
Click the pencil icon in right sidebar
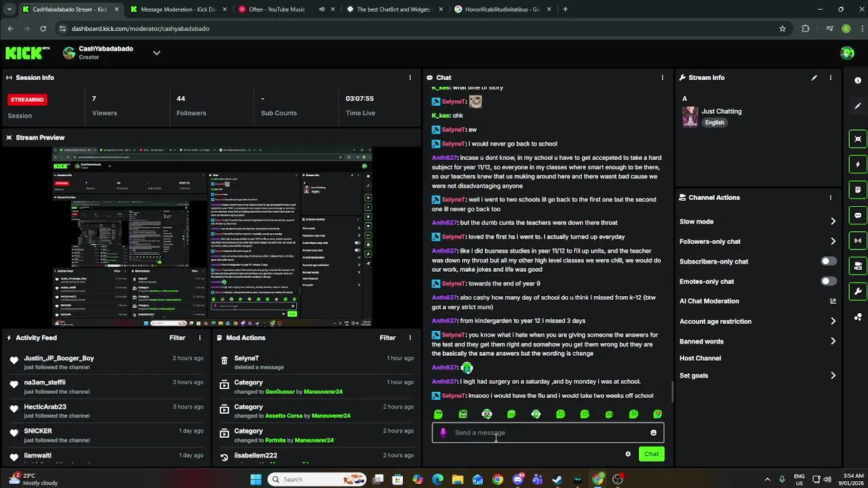[x=858, y=106]
